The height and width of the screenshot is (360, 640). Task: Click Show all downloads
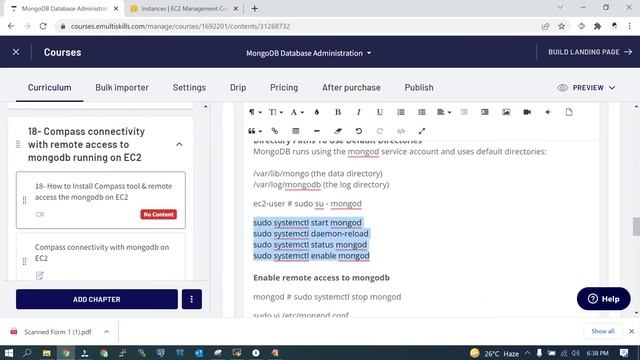tap(602, 331)
